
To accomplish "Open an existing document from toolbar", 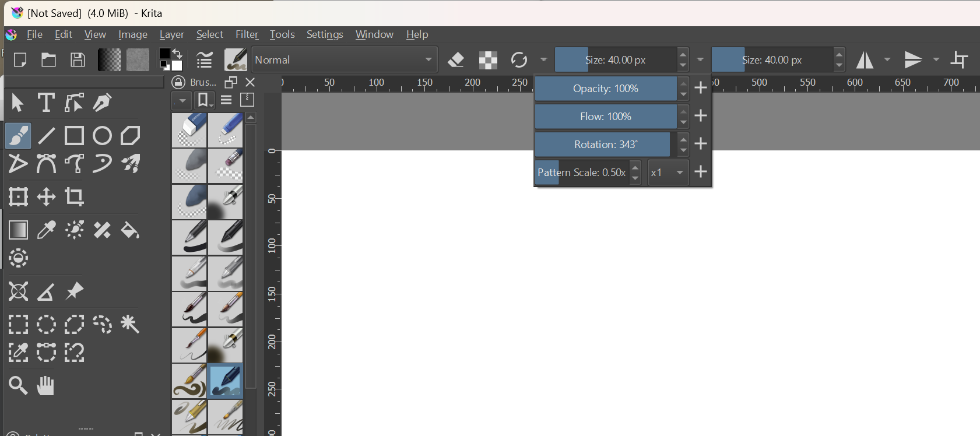I will click(48, 60).
